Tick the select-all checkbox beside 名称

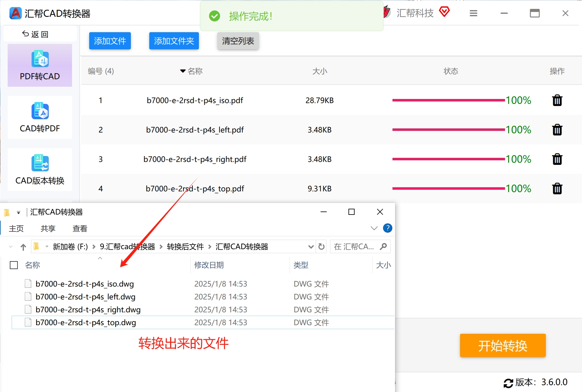[14, 265]
